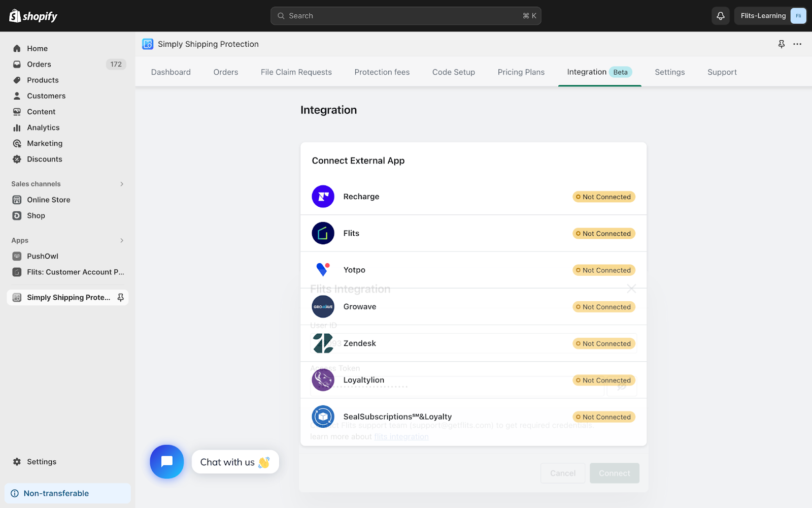
Task: Click the sidebar Settings gear
Action: point(17,462)
